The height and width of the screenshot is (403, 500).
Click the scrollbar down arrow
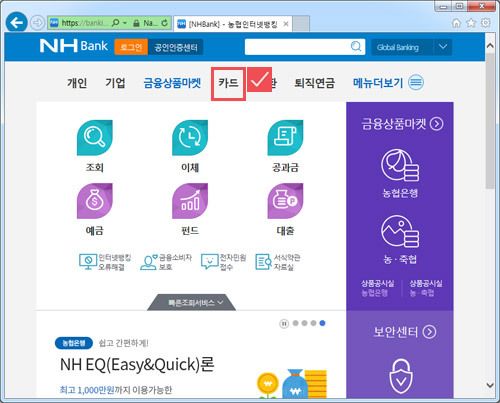click(490, 385)
